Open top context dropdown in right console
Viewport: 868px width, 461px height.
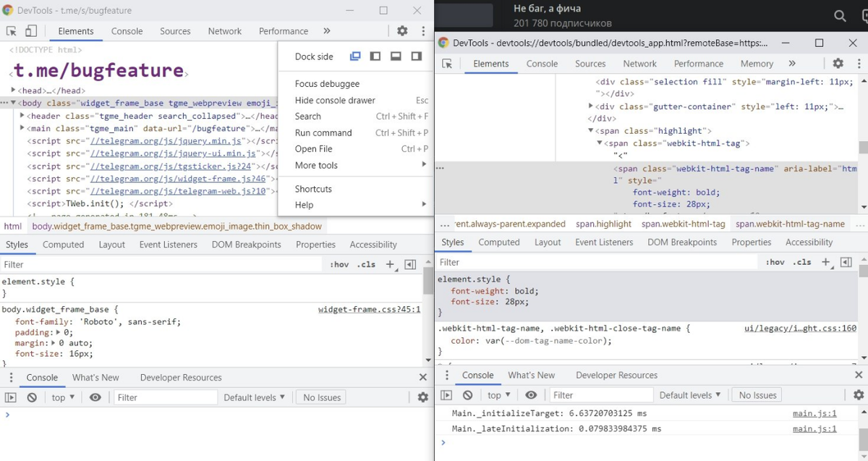tap(498, 395)
